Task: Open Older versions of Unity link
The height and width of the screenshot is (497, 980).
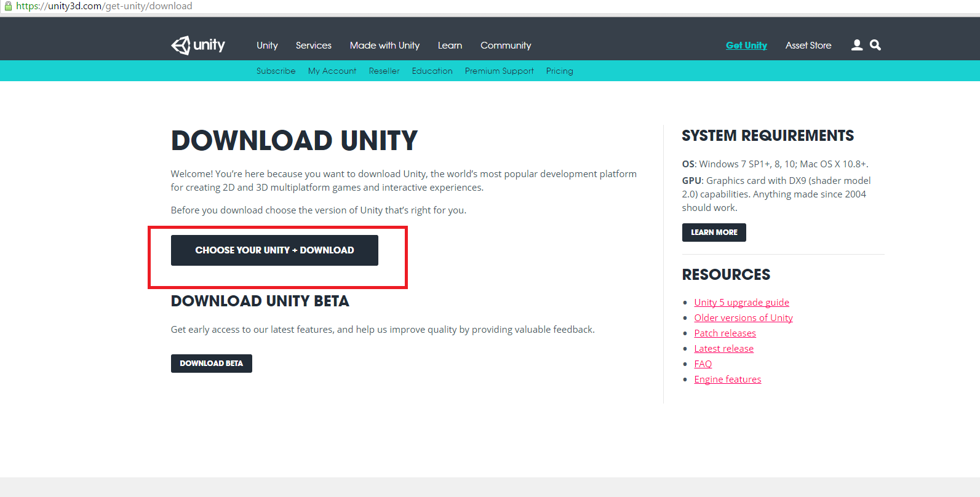Action: tap(743, 318)
